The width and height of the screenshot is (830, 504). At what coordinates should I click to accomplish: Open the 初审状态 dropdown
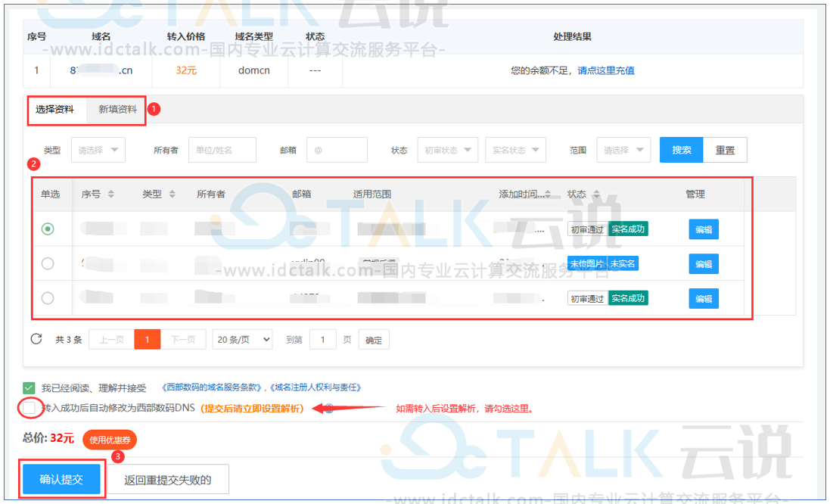point(448,150)
